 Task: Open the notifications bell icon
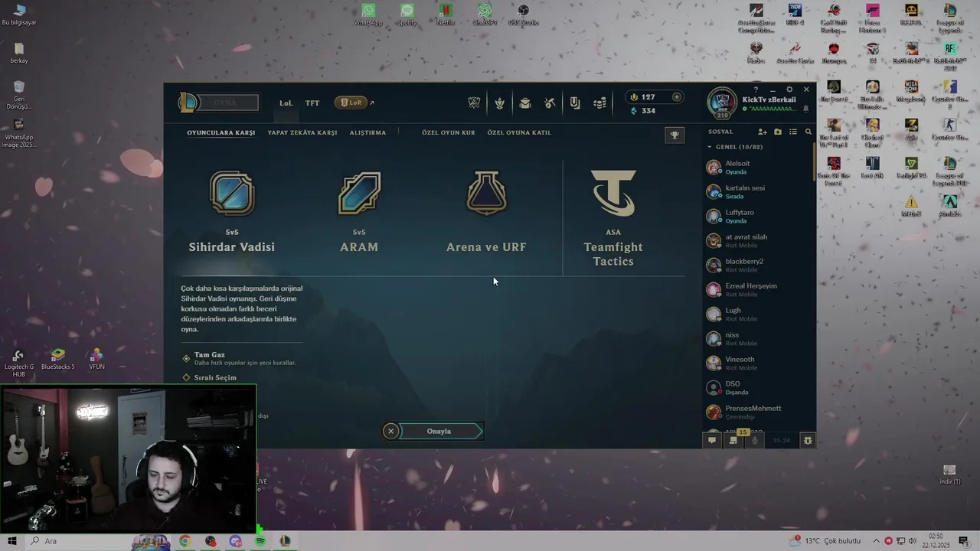[x=805, y=109]
